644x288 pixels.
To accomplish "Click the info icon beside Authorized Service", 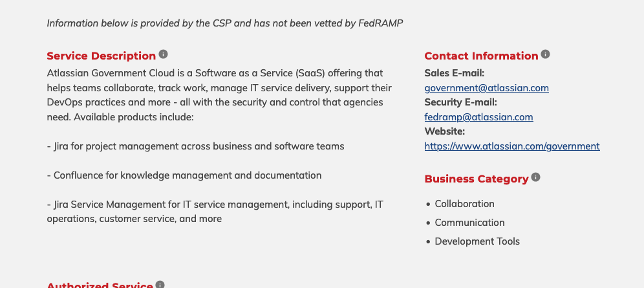I will coord(160,284).
